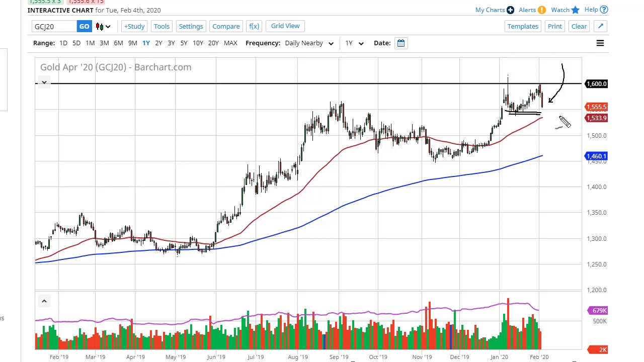Collapse the price pane chevron

[44, 82]
